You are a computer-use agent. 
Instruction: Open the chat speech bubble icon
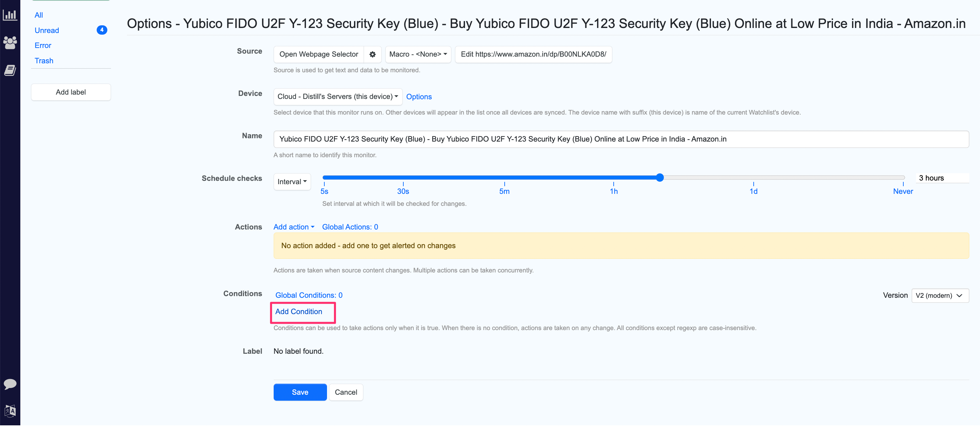[10, 384]
